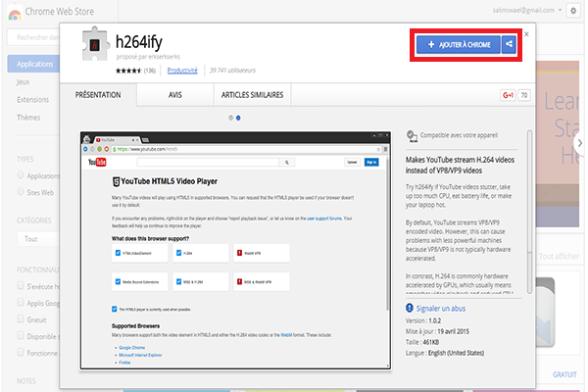Switch to the Articles similaires tab

(252, 95)
